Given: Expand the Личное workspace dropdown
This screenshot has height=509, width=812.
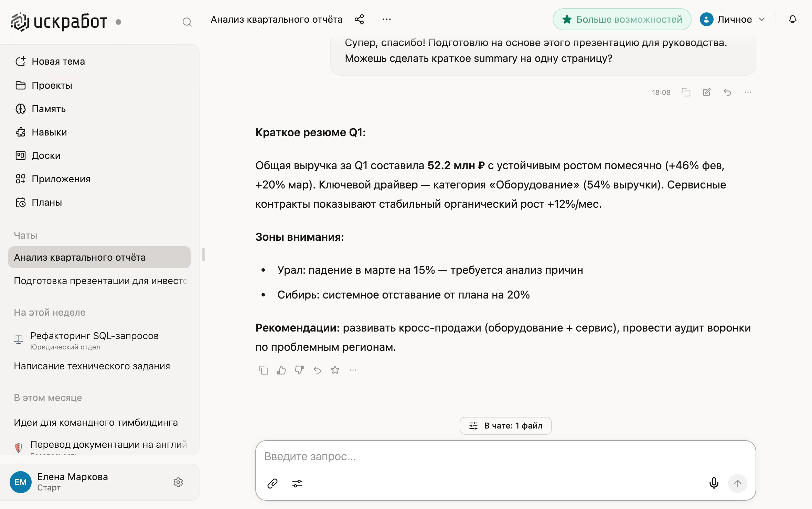Looking at the screenshot, I should 733,19.
